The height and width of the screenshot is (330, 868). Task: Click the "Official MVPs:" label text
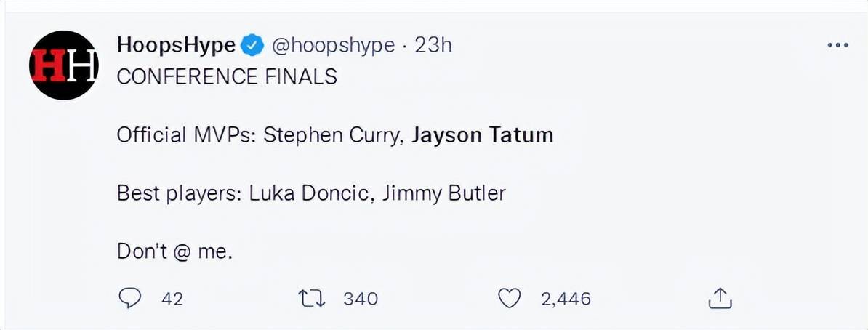click(187, 135)
